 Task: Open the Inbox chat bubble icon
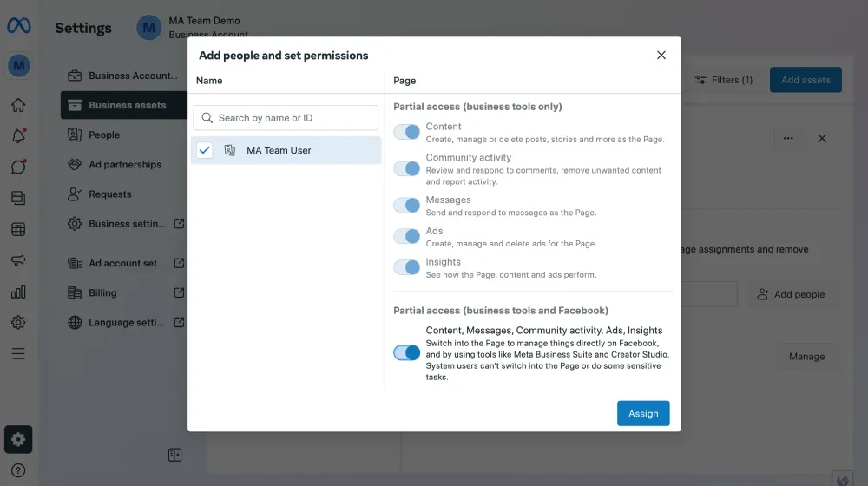tap(18, 167)
